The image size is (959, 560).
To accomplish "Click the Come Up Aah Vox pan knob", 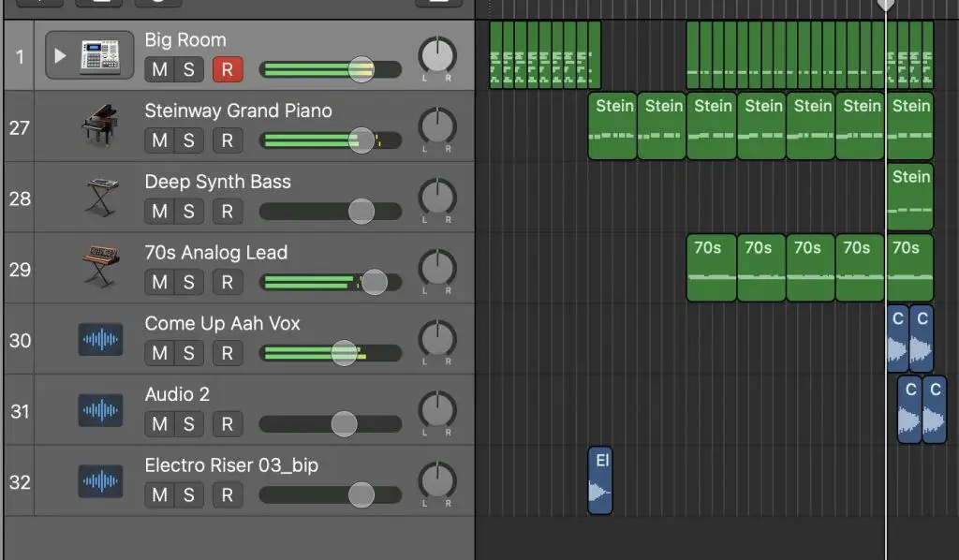I will point(437,340).
